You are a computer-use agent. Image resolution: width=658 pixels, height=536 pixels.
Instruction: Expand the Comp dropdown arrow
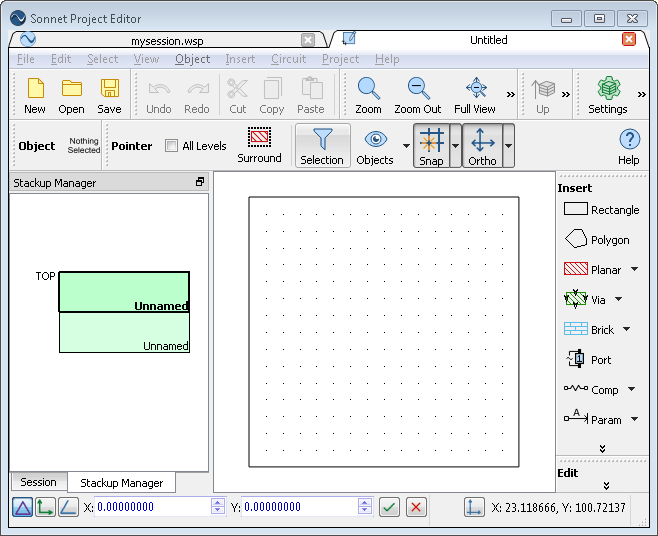pyautogui.click(x=632, y=389)
